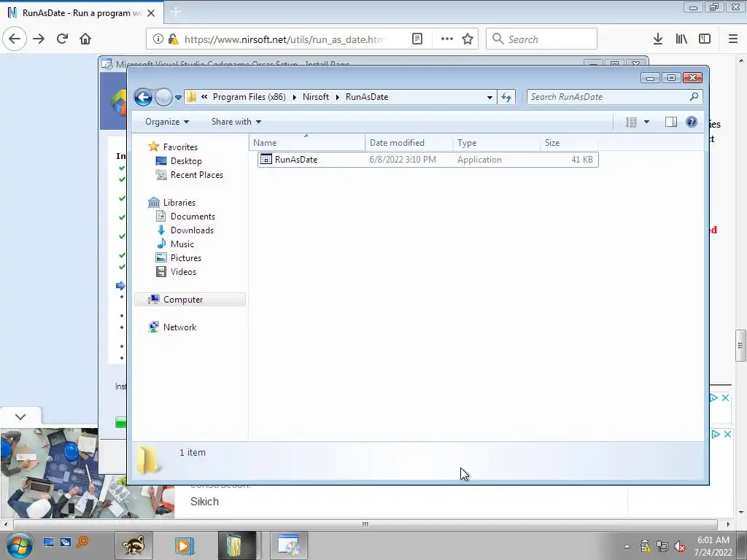Select Favorites in navigation pane
This screenshot has width=747, height=560.
coord(180,147)
